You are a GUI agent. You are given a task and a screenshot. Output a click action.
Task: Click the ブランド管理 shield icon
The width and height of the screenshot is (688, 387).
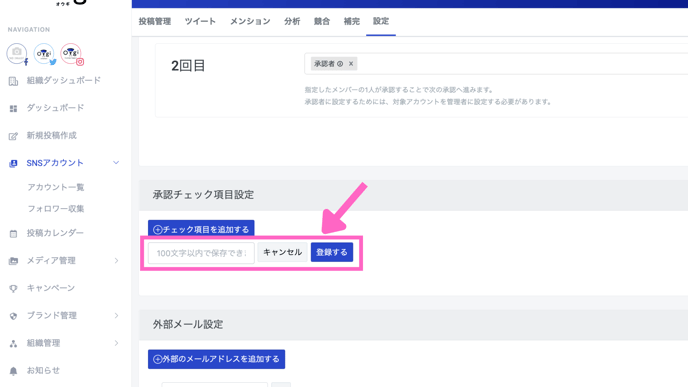[x=13, y=316]
